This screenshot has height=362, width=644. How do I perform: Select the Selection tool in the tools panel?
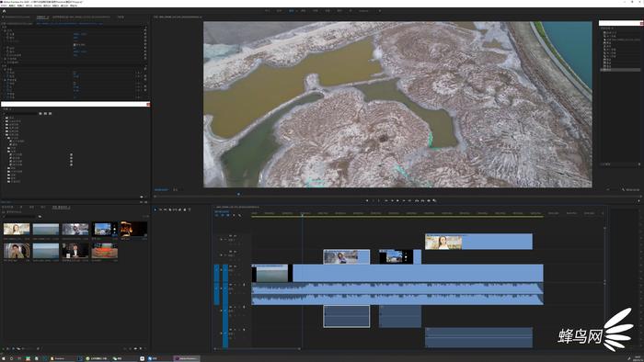[155, 209]
